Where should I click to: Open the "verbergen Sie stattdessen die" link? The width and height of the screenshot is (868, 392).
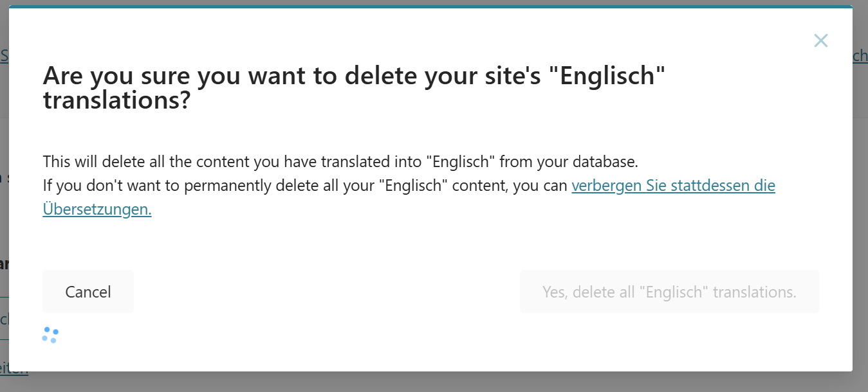point(673,186)
